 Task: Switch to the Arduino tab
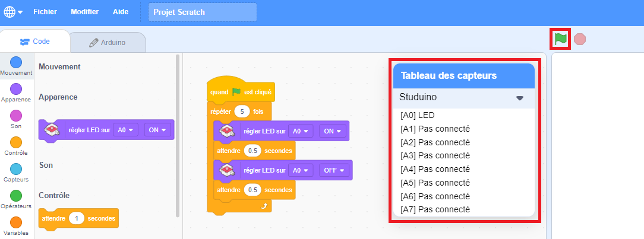108,42
